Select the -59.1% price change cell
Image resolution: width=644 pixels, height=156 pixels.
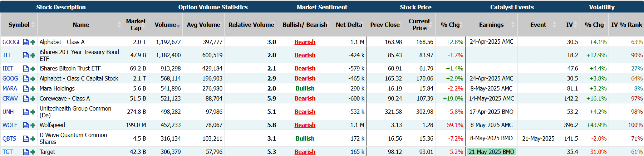coord(450,125)
